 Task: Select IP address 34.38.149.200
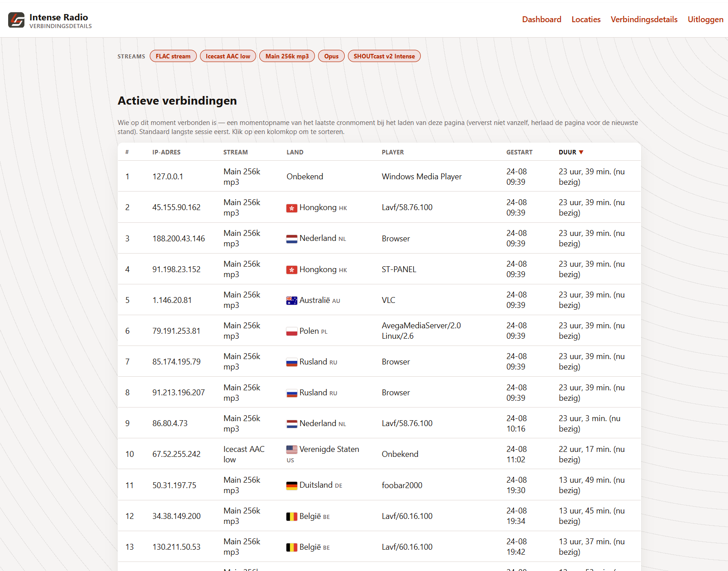click(176, 516)
